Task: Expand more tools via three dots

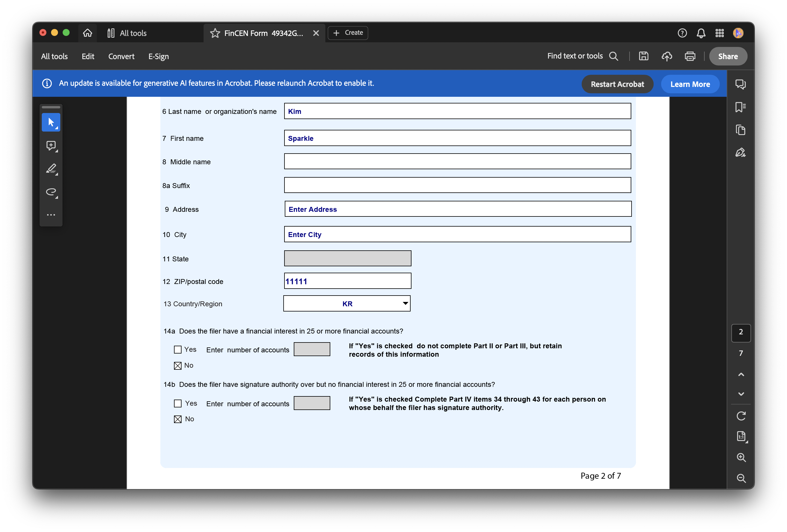Action: click(51, 215)
